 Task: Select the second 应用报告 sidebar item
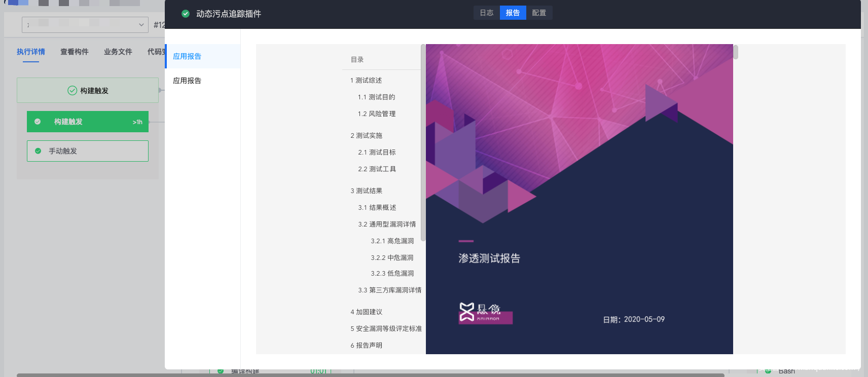(187, 81)
